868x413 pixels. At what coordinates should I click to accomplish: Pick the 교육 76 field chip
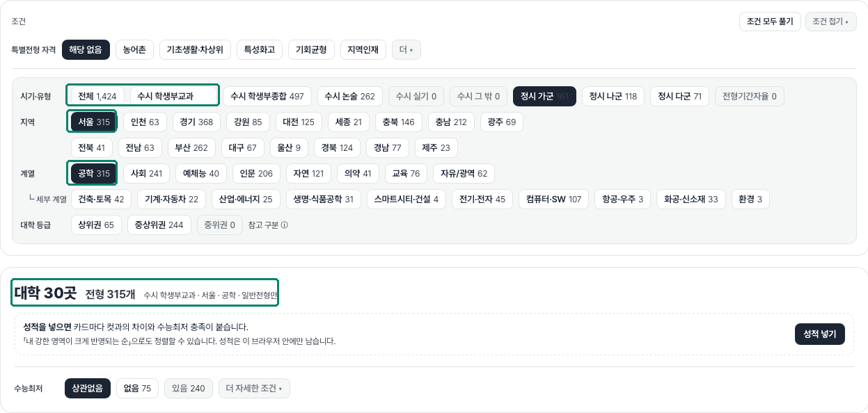[x=406, y=173]
